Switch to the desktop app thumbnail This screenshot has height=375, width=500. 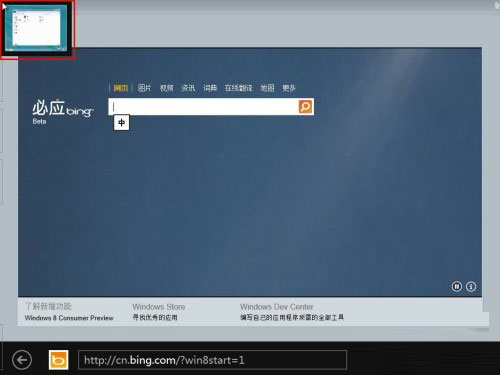[37, 29]
